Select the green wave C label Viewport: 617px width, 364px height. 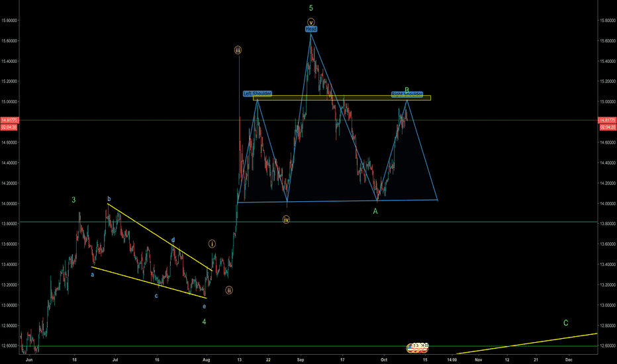[x=566, y=323]
